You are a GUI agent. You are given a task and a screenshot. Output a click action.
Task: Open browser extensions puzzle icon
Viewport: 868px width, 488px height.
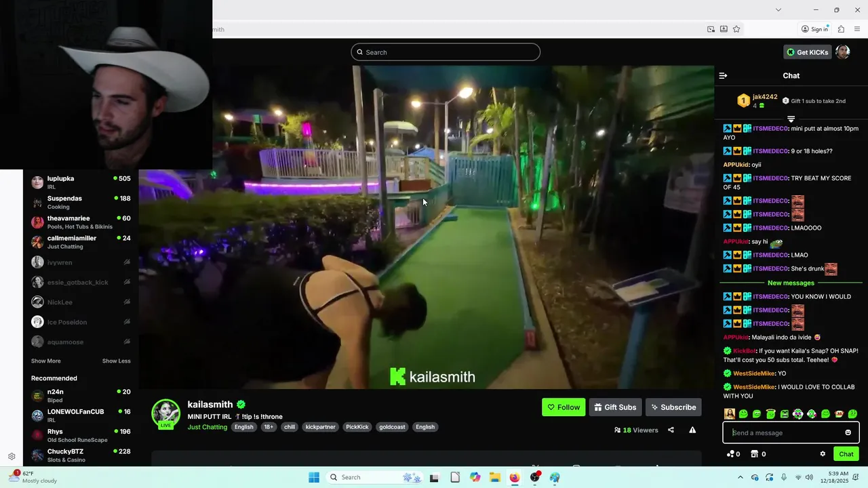click(x=841, y=29)
